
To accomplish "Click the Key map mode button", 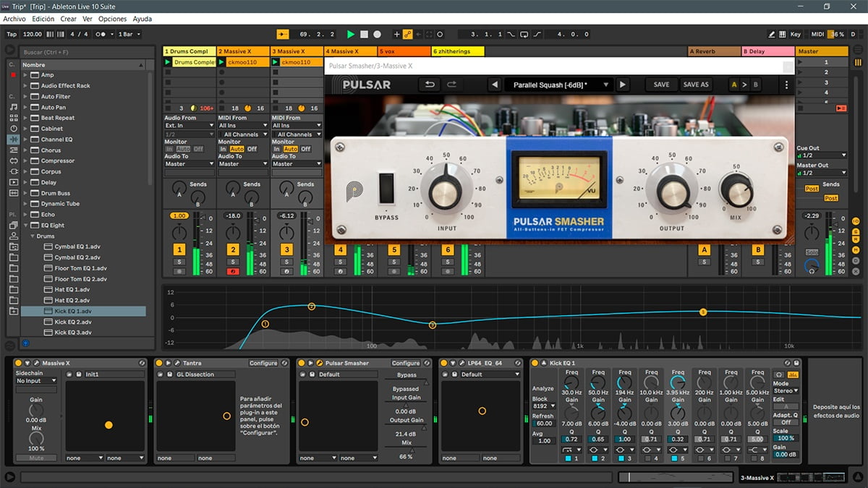I will click(796, 34).
